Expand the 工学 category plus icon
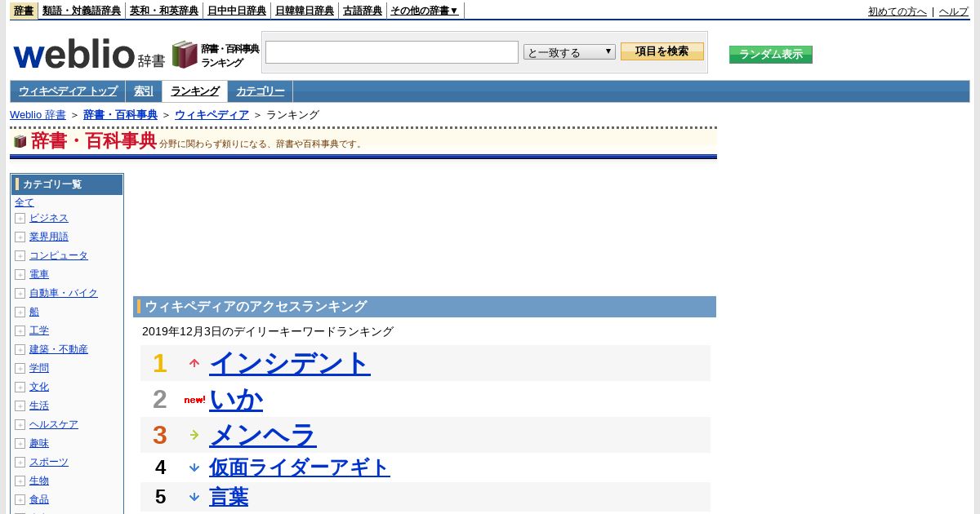 tap(20, 331)
